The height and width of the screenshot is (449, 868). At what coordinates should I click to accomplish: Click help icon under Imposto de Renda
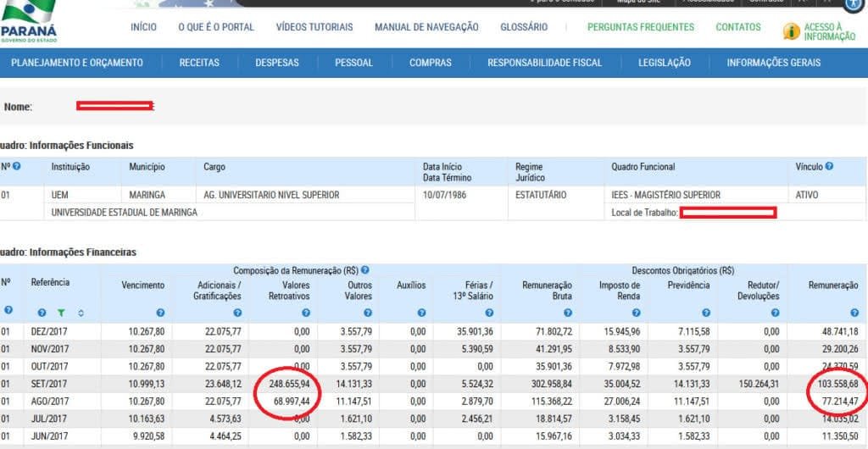click(636, 313)
